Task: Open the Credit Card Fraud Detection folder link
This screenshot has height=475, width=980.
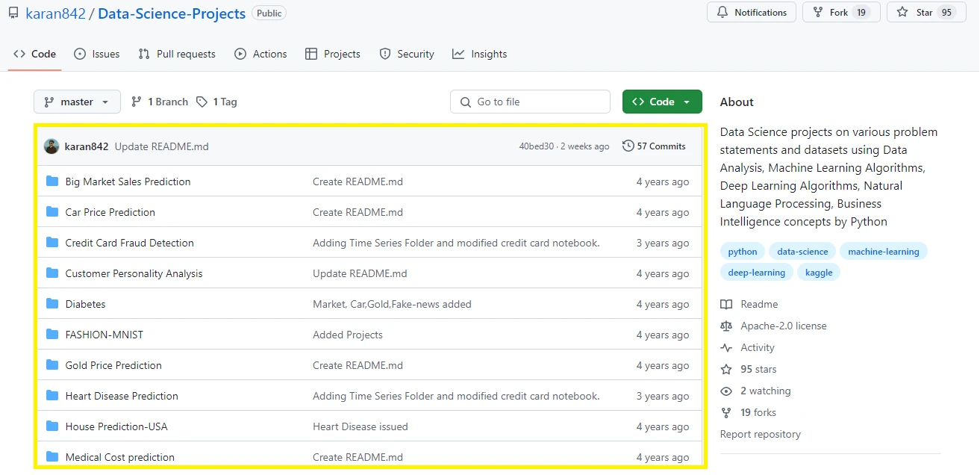Action: 129,243
